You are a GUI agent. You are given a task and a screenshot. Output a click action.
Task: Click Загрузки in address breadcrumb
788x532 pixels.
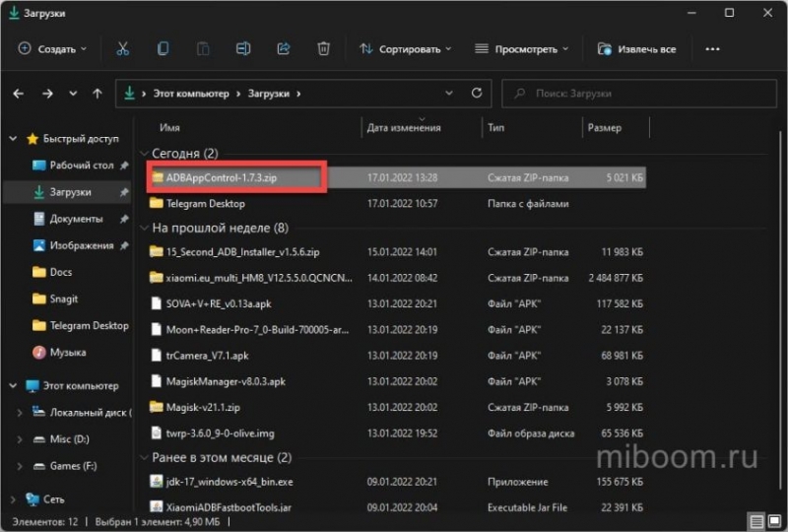coord(269,94)
